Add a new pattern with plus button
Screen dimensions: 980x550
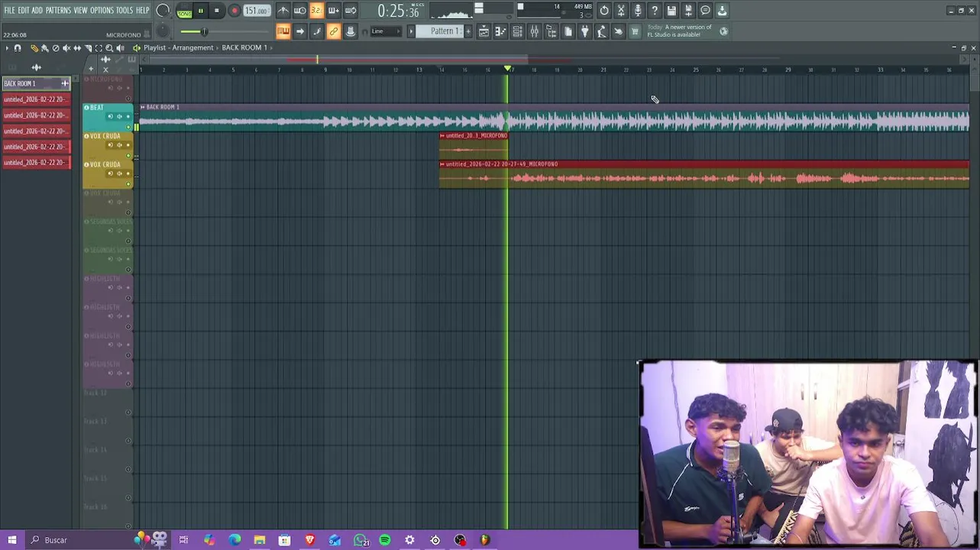[468, 31]
